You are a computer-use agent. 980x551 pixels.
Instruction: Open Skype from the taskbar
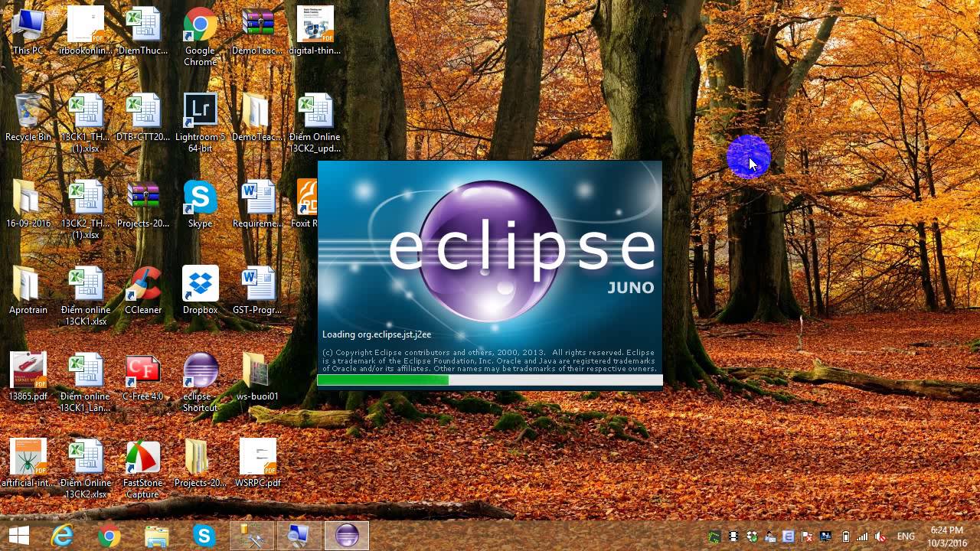pos(204,536)
